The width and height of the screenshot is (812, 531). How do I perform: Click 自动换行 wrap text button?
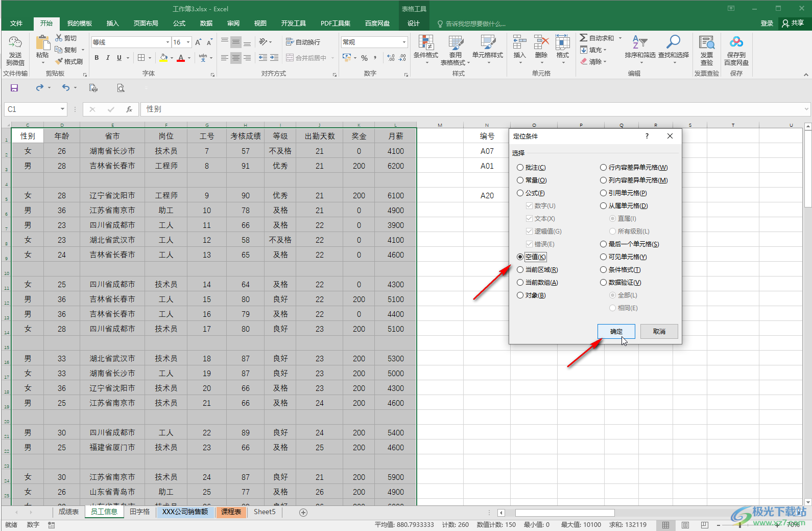303,42
